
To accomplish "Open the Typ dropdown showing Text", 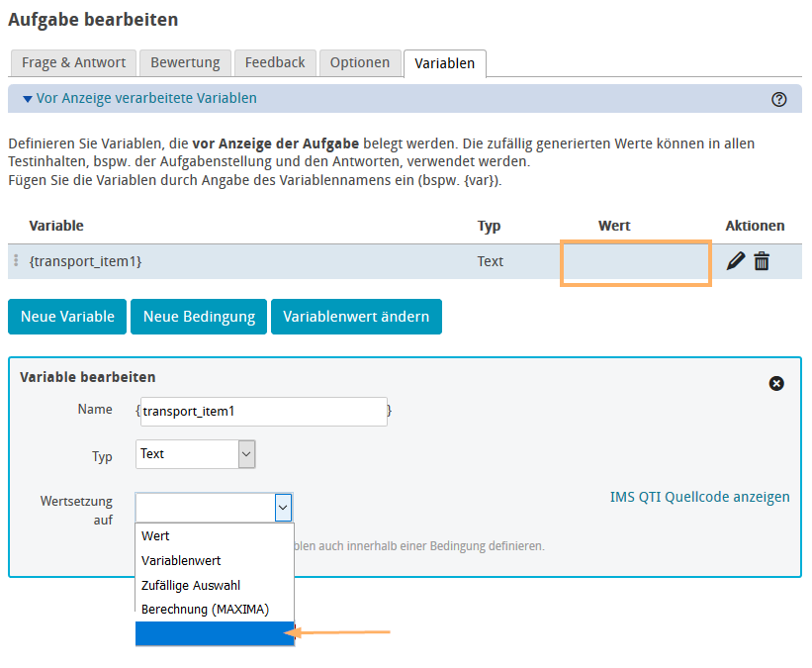I will (196, 454).
